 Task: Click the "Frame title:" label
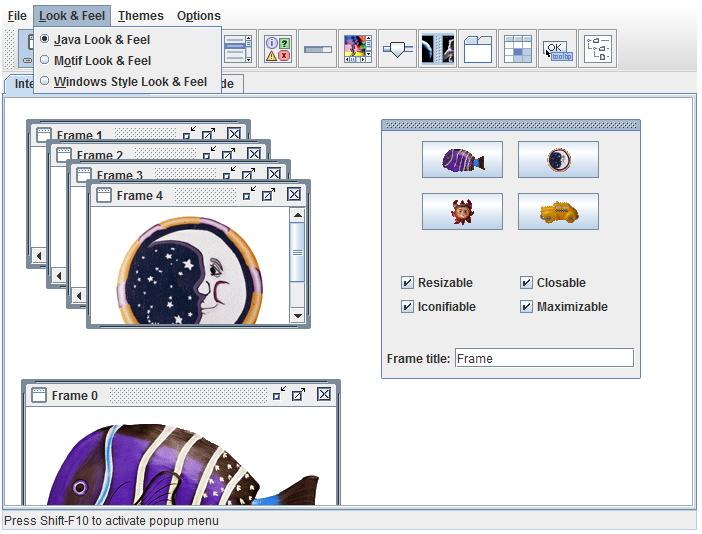coord(418,359)
